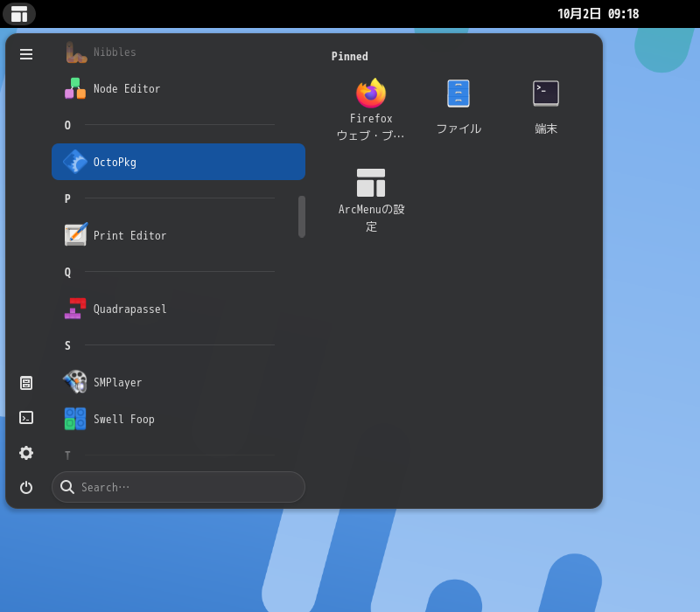700x612 pixels.
Task: Launch Quadrapassel game
Action: click(178, 309)
